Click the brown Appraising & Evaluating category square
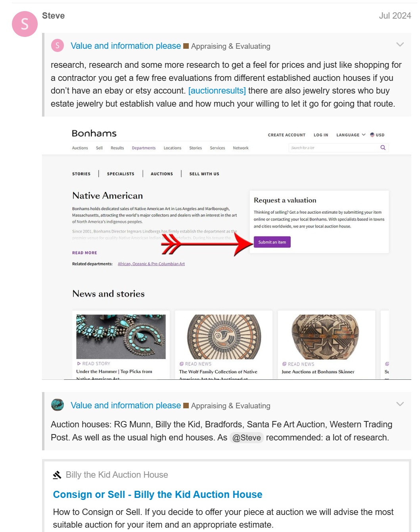Image resolution: width=420 pixels, height=532 pixels. 186,46
